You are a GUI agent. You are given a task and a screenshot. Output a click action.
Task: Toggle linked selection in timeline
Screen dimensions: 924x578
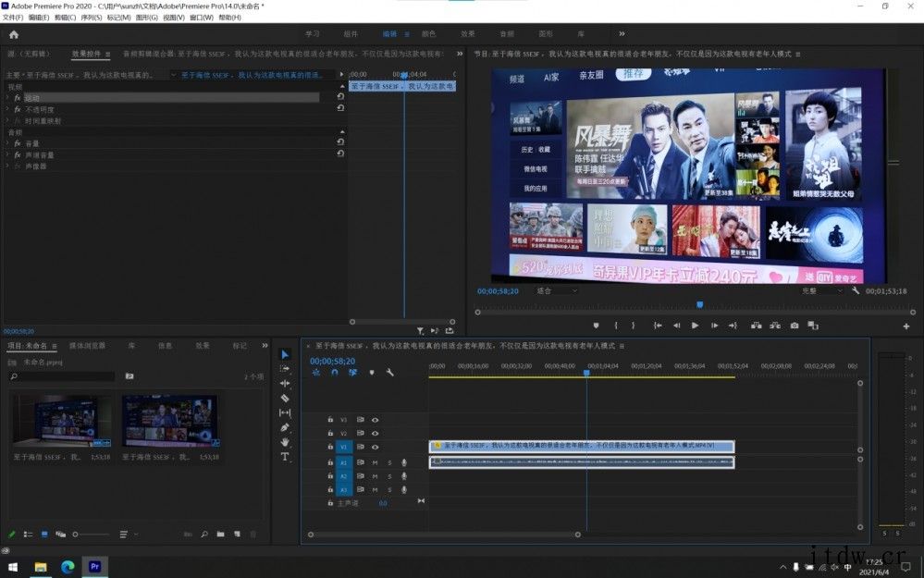coord(353,373)
